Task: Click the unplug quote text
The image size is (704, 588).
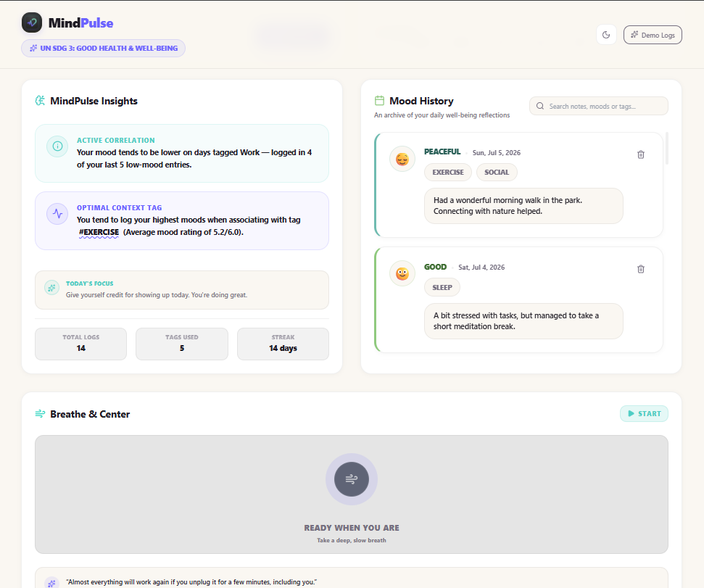Action: click(x=191, y=581)
